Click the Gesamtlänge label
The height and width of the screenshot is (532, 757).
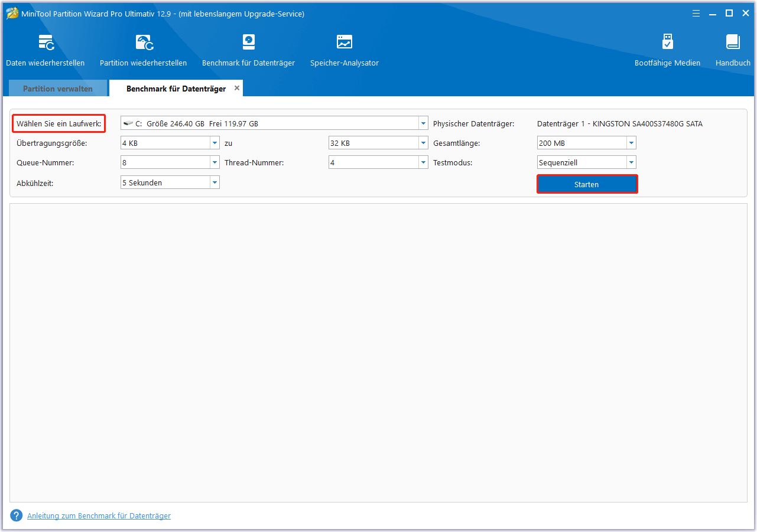click(x=457, y=143)
